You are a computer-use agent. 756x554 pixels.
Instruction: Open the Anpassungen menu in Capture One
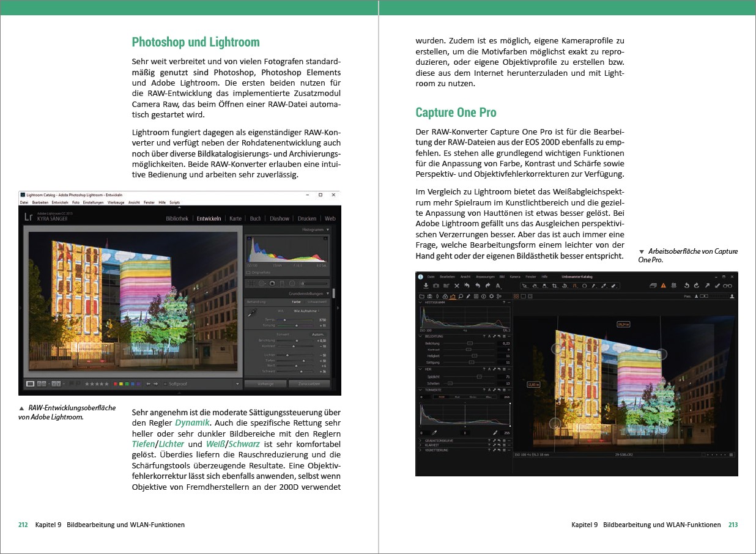[485, 276]
